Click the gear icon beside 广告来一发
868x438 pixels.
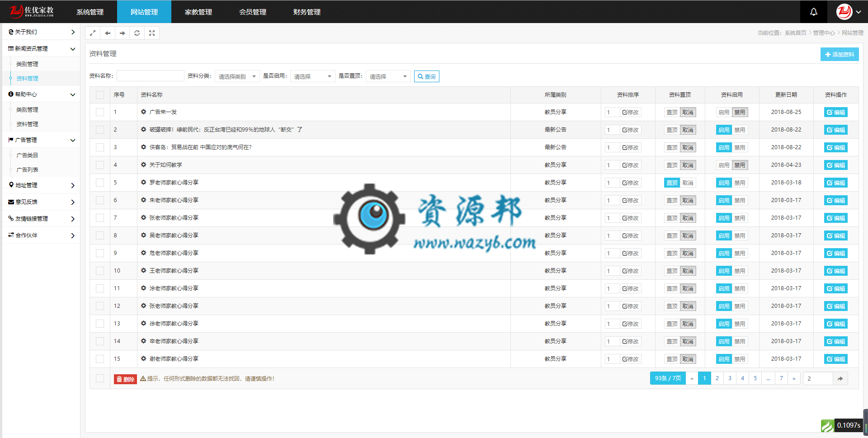pos(143,112)
